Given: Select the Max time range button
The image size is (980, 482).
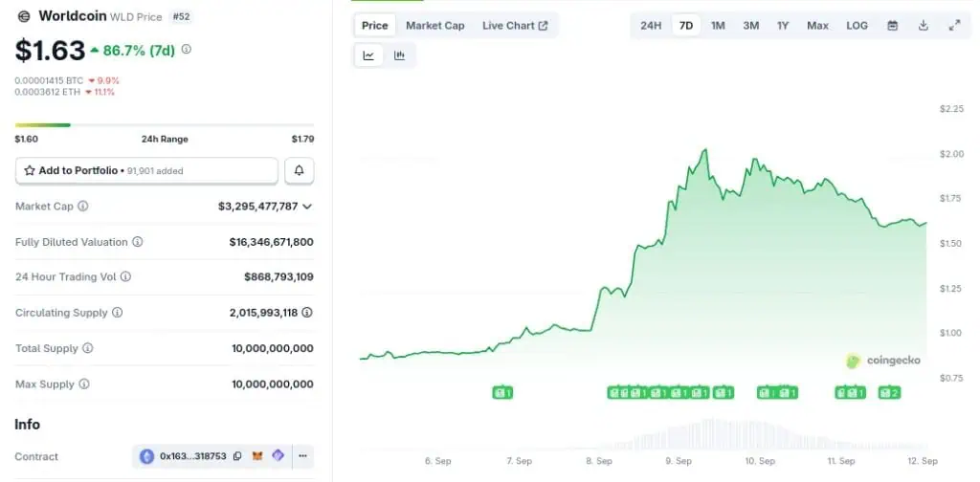Looking at the screenshot, I should tap(817, 26).
